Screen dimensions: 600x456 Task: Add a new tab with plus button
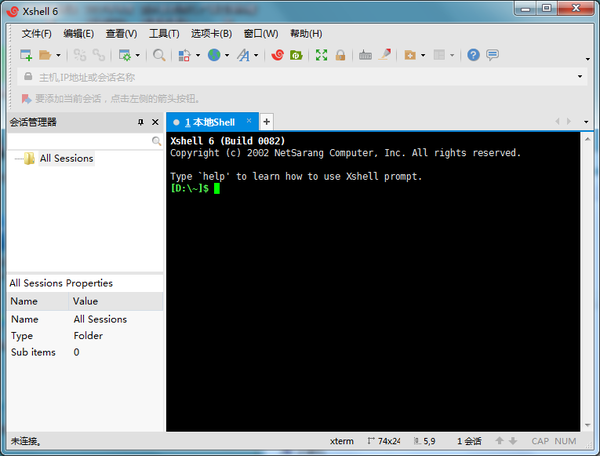tap(266, 122)
